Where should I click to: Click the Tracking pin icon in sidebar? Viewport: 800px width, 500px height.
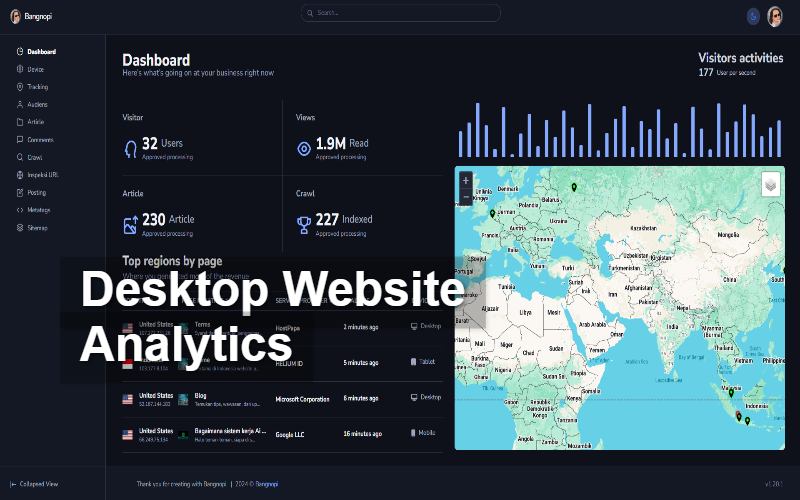20,87
